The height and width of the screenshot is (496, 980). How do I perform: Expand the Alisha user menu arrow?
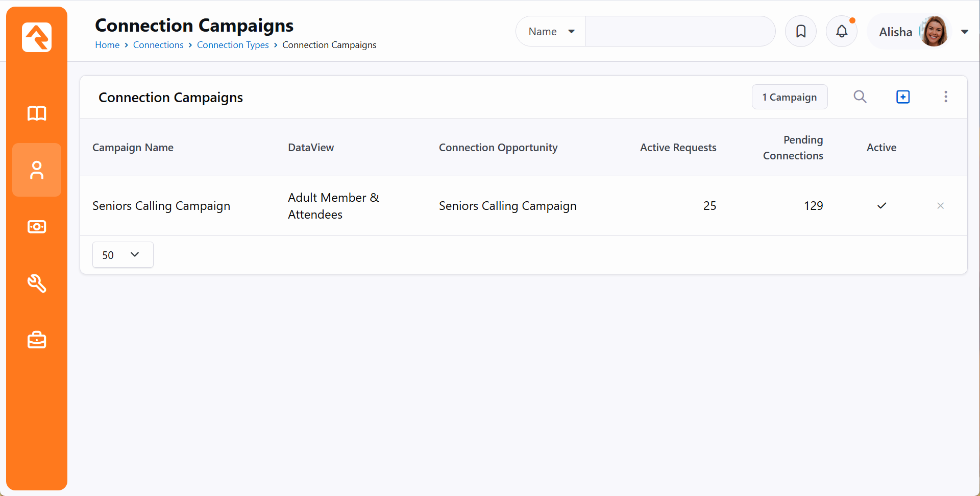tap(965, 32)
